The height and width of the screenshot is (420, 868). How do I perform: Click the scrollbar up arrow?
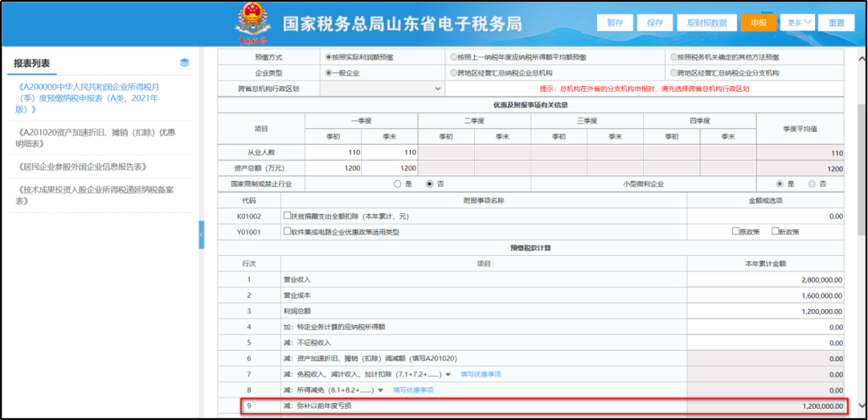coord(862,59)
